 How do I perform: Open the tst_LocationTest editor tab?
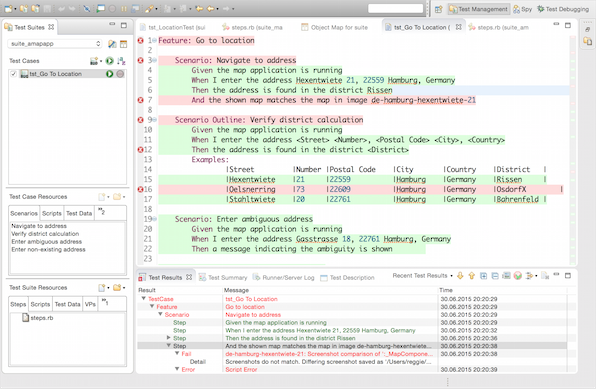click(173, 27)
